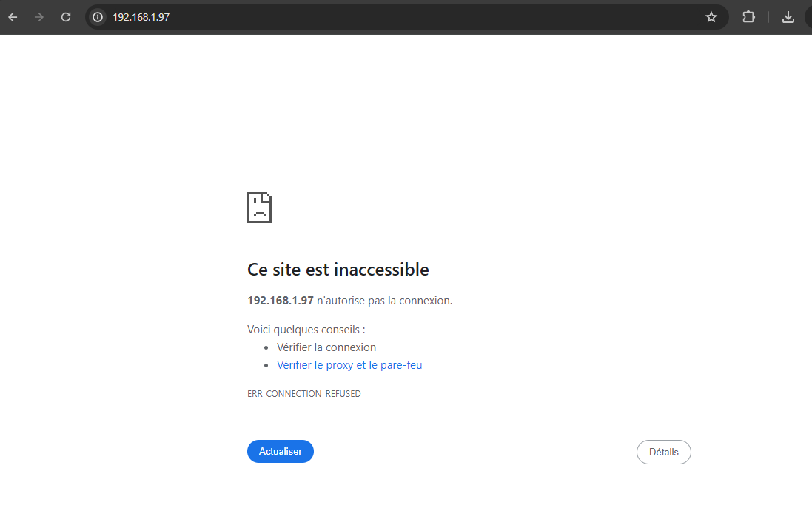Screen dimensions: 812x514
Task: Open the Vérifier le proxy et le pare-feu link
Action: 349,365
